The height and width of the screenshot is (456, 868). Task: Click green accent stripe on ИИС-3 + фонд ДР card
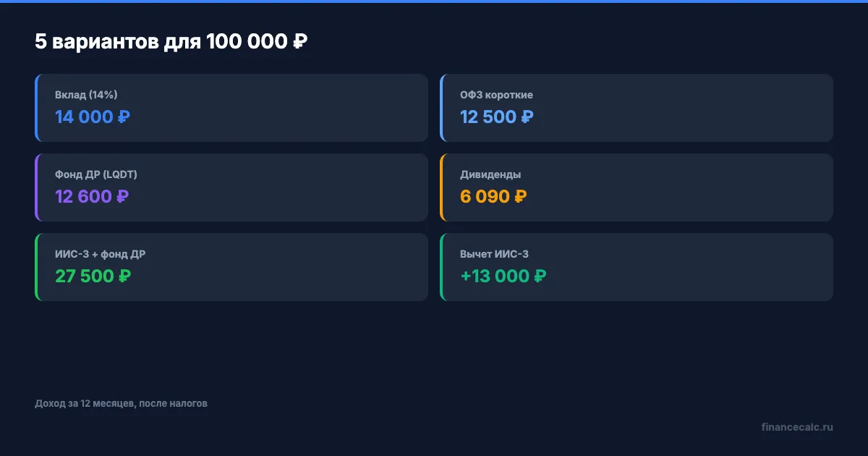pos(36,267)
